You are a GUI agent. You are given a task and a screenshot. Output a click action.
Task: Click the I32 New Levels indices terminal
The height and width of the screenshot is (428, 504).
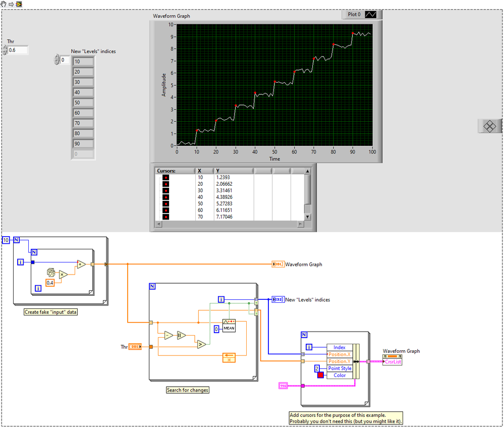point(278,299)
